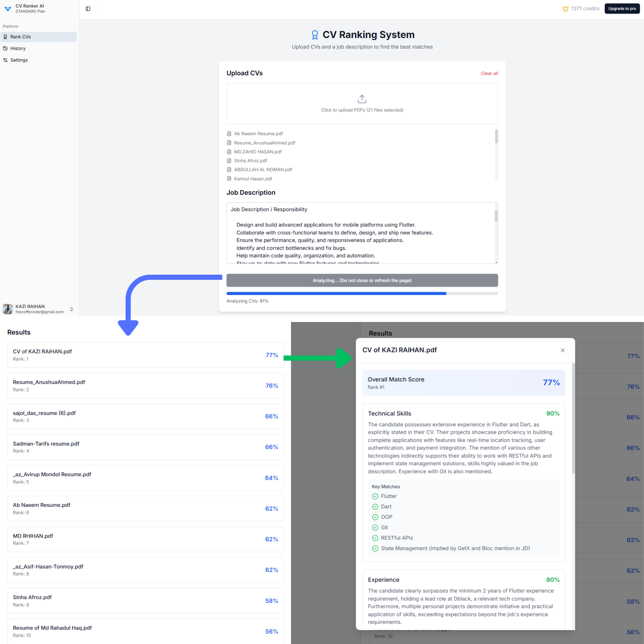Toggle the Git key match checkmark
The image size is (644, 644).
pos(375,527)
